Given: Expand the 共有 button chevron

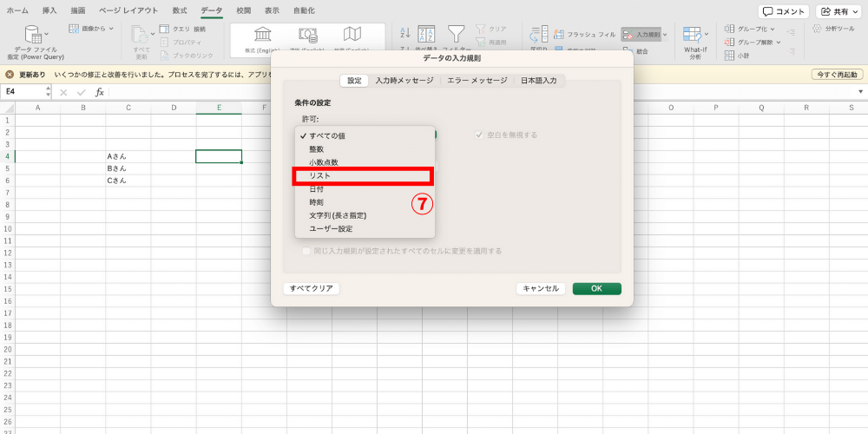Looking at the screenshot, I should [856, 11].
